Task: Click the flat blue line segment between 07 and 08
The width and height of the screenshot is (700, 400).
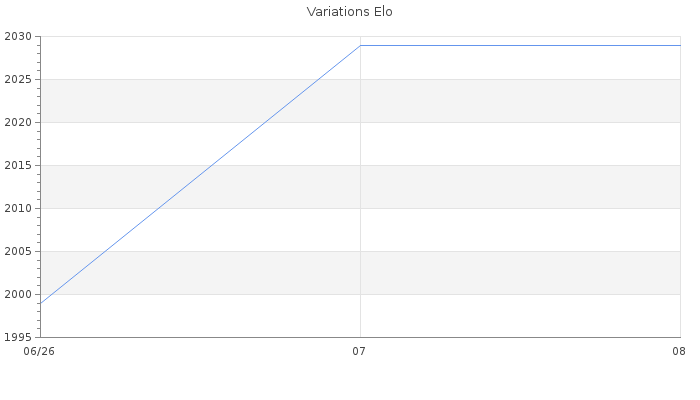Action: (521, 46)
